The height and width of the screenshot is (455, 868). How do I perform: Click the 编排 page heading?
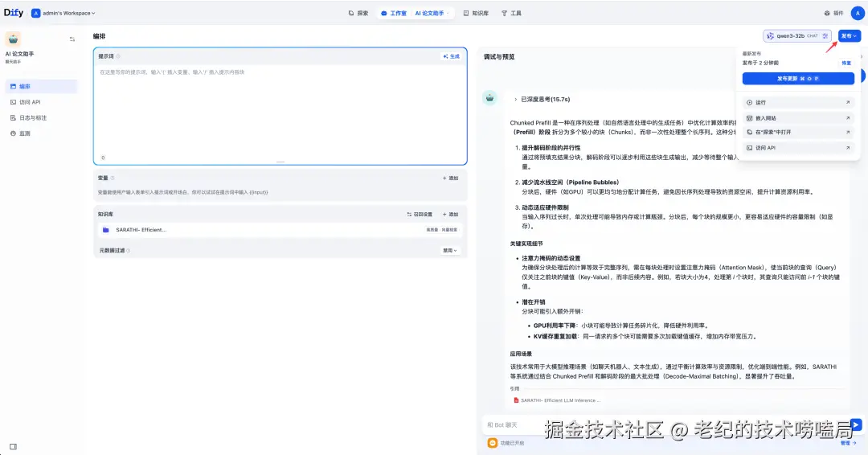tap(99, 36)
